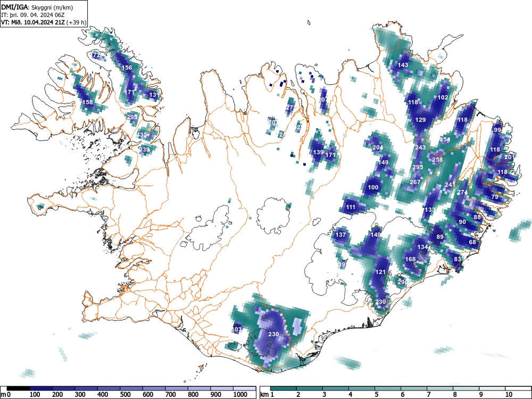Click the "1000" label in the metre legend
Viewport: 532px width, 399px height.
(x=240, y=395)
